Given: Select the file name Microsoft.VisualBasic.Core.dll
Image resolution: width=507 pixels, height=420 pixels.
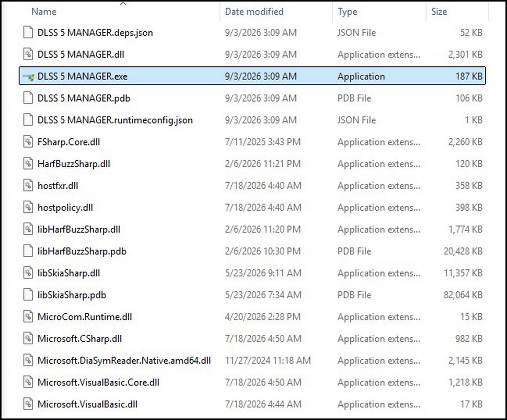Looking at the screenshot, I should (x=98, y=382).
